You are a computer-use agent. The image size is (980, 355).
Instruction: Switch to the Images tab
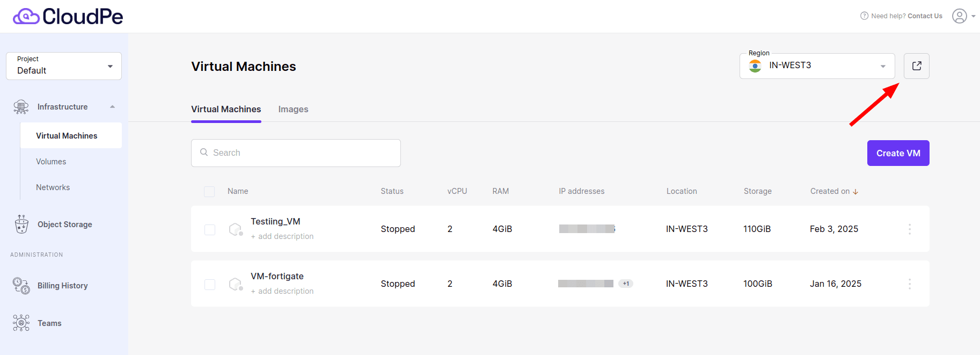click(293, 109)
